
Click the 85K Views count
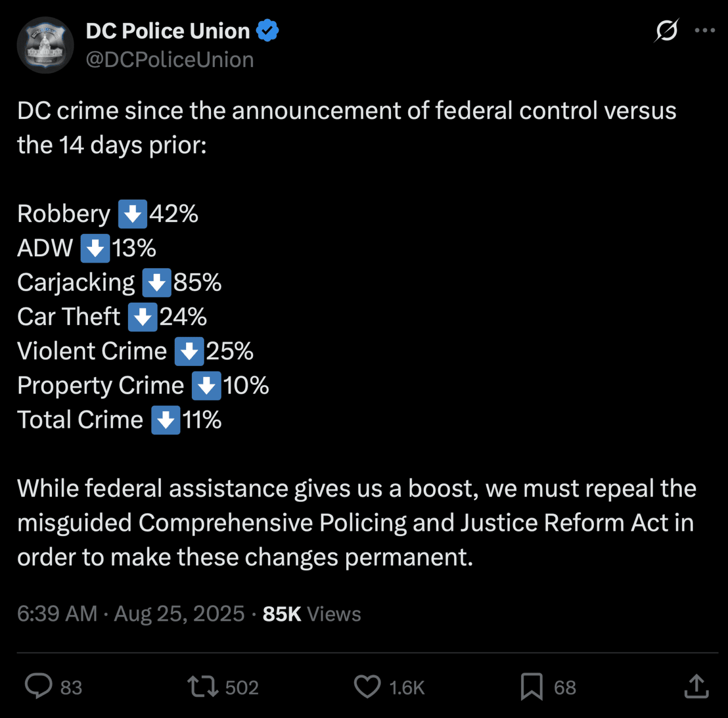pos(311,614)
